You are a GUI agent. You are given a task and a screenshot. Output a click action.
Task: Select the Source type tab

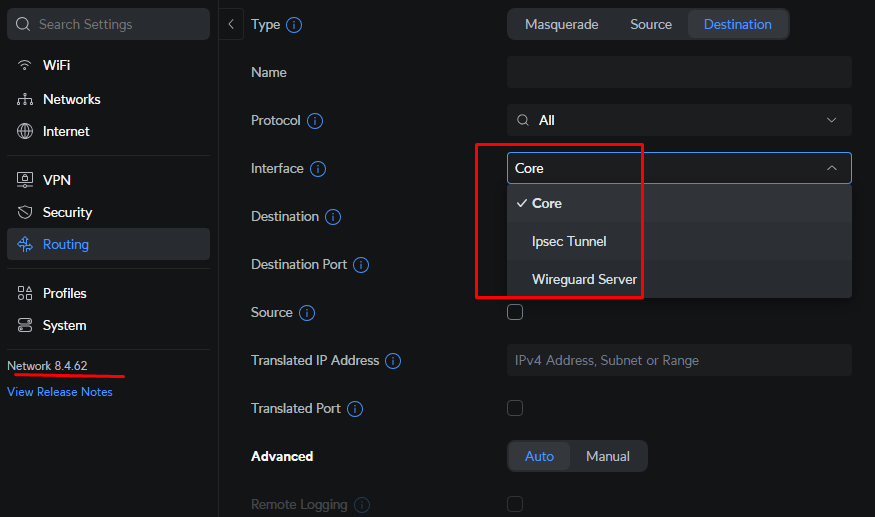pos(651,25)
